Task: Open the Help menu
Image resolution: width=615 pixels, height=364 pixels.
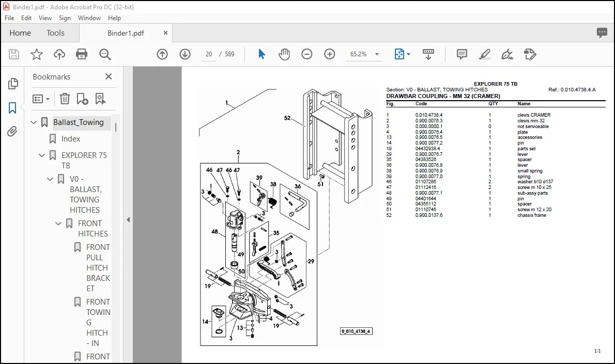Action: point(115,18)
